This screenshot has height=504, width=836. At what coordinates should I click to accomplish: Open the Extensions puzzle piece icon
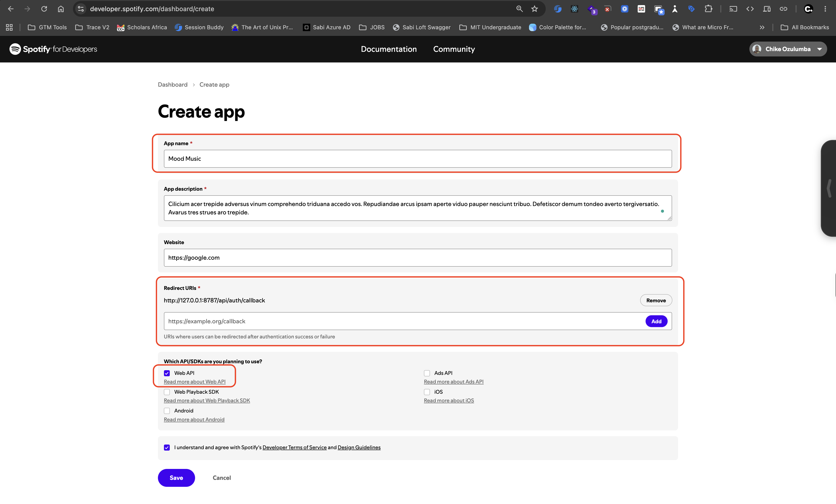point(708,9)
